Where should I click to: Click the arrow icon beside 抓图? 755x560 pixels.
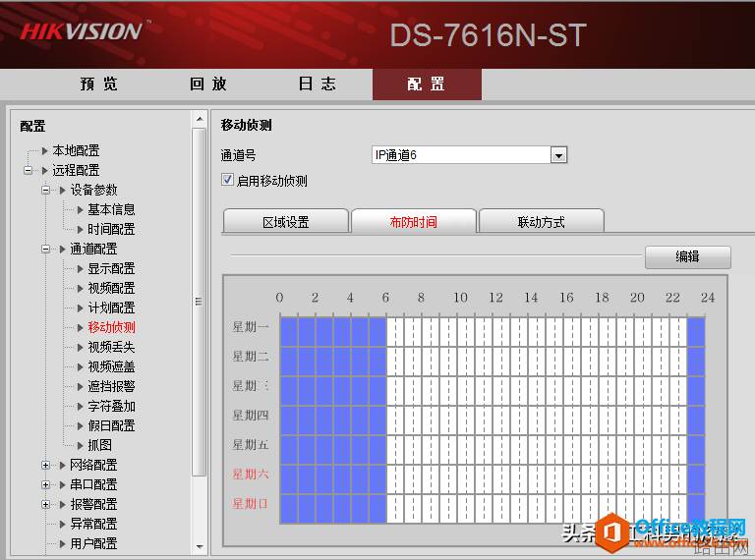click(81, 445)
